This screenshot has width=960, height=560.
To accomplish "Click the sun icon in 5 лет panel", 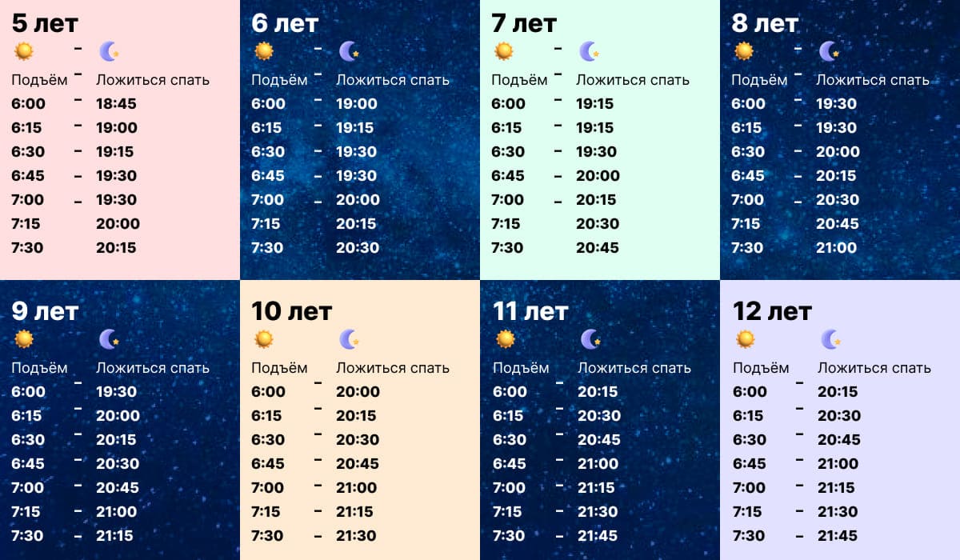I will (x=24, y=51).
